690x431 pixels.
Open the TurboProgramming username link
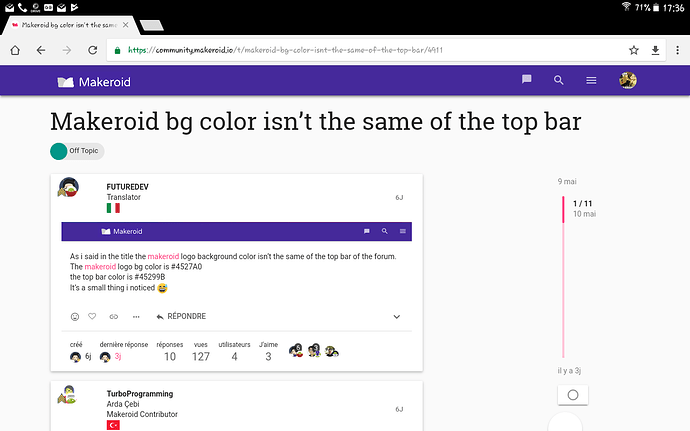pyautogui.click(x=140, y=394)
